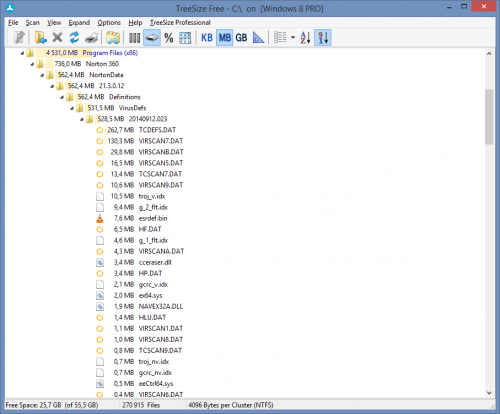Click TreeSize Professional menu link
This screenshot has width=500, height=414.
[x=180, y=23]
